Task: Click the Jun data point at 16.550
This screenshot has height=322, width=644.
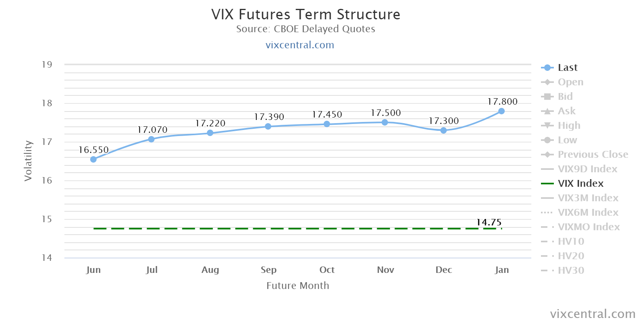Action: click(93, 159)
